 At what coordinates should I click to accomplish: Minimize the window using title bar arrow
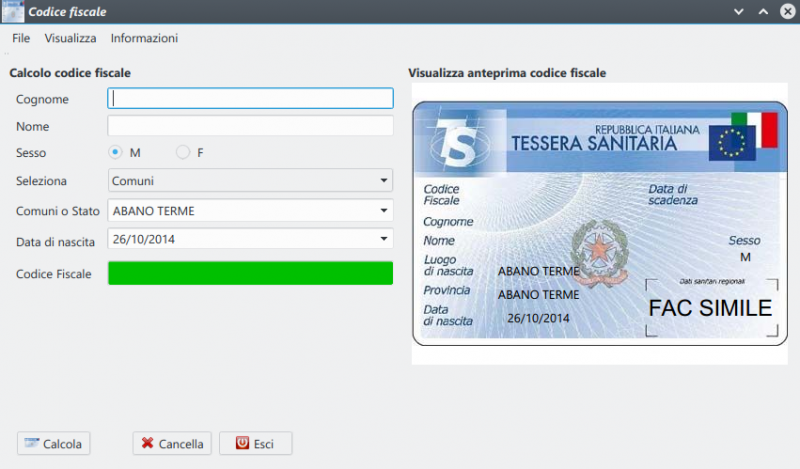pos(738,12)
